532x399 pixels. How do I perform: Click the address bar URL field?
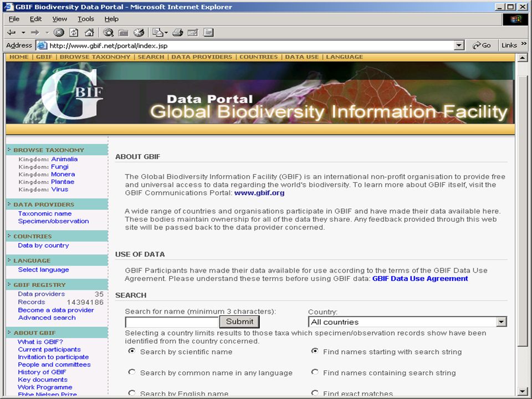[250, 45]
